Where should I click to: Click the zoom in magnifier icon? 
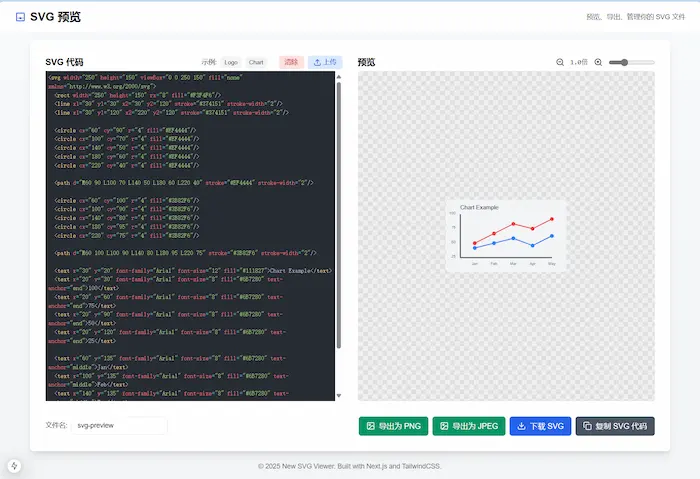coord(598,62)
